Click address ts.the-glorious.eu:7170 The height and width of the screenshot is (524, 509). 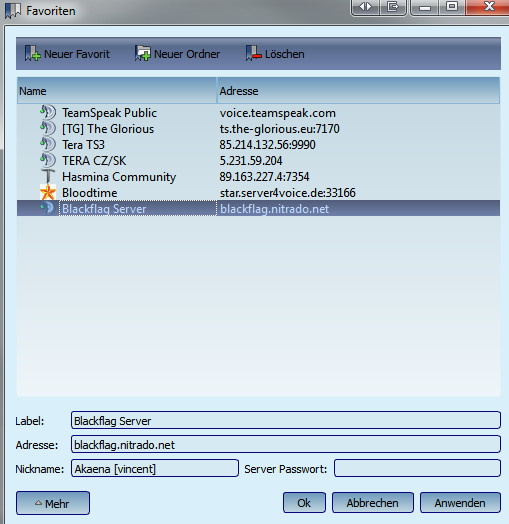coord(279,129)
